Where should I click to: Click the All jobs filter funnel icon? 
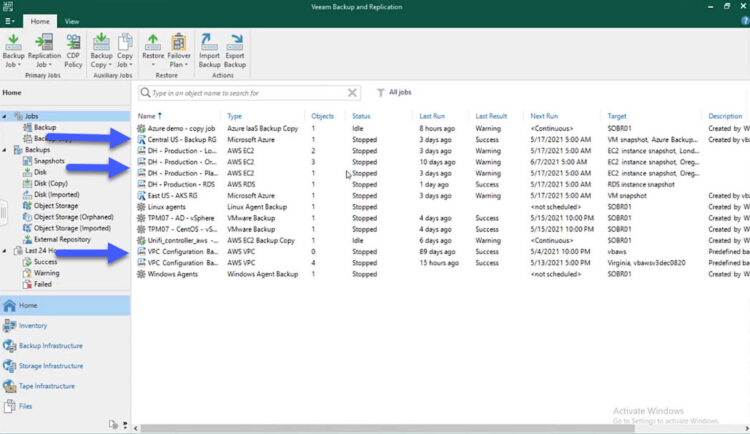pyautogui.click(x=380, y=92)
